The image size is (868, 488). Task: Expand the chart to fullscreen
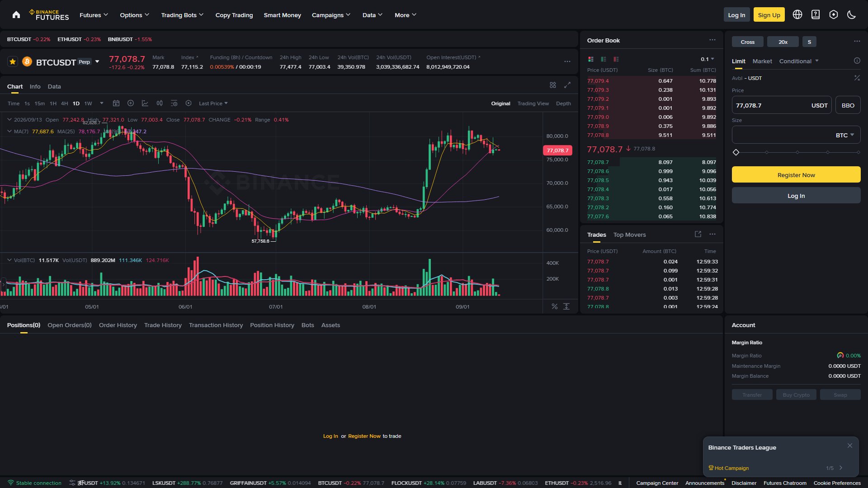(x=567, y=85)
